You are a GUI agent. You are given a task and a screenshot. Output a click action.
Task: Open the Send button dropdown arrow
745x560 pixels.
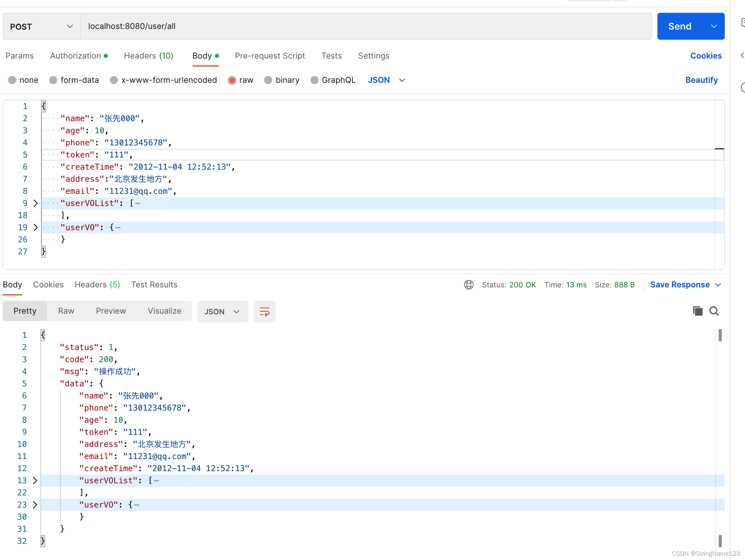(x=713, y=26)
